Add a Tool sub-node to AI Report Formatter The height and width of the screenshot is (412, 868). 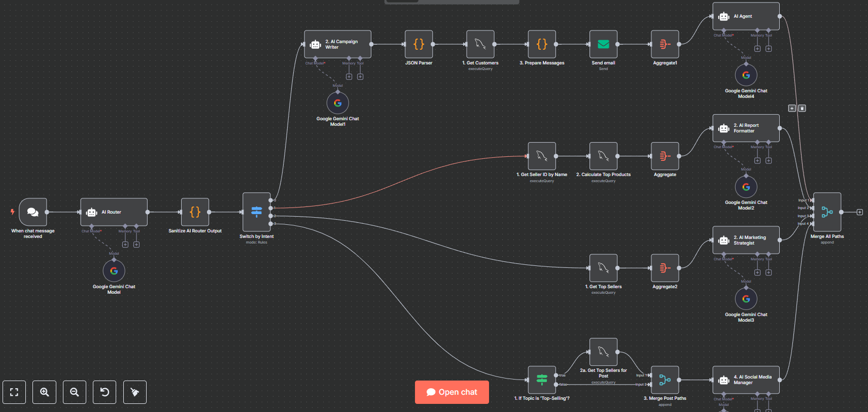click(769, 160)
